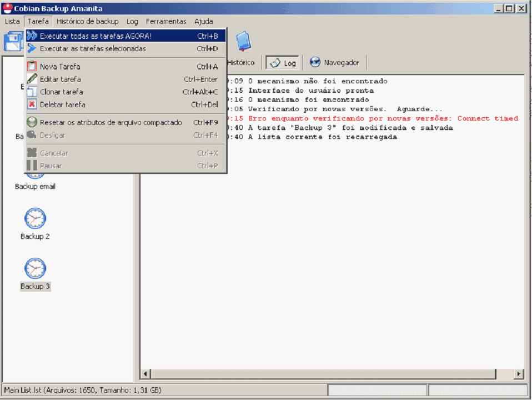This screenshot has height=400, width=532.
Task: Click the blue book icon in toolbar
Action: (243, 41)
